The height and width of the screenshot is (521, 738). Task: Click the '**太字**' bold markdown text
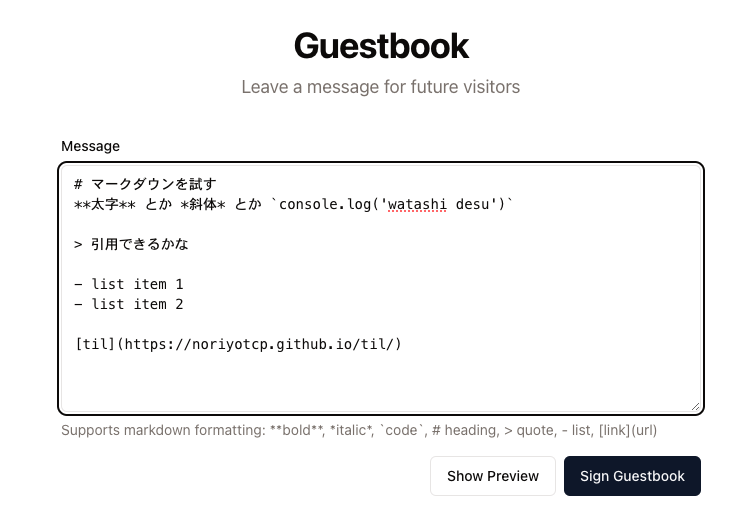[105, 204]
